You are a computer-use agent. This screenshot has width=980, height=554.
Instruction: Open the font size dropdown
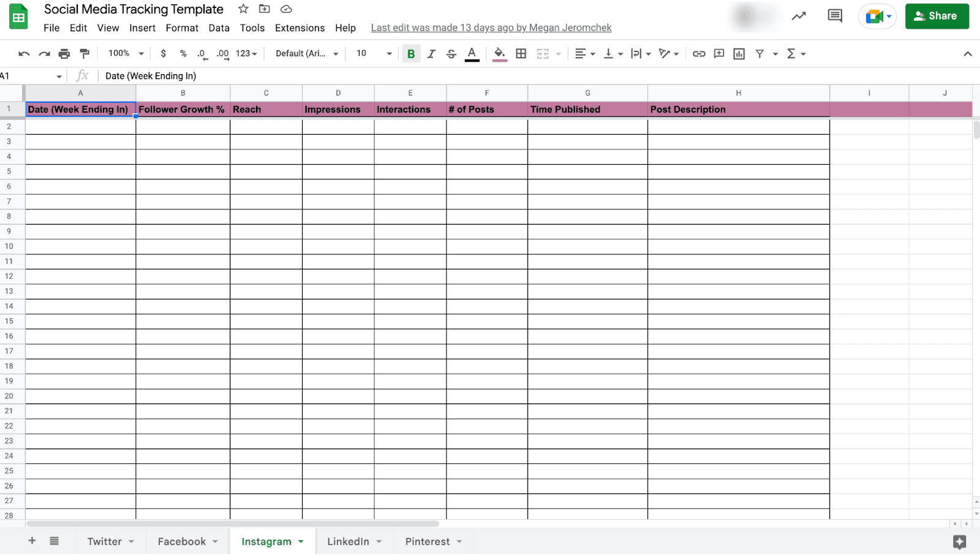374,54
